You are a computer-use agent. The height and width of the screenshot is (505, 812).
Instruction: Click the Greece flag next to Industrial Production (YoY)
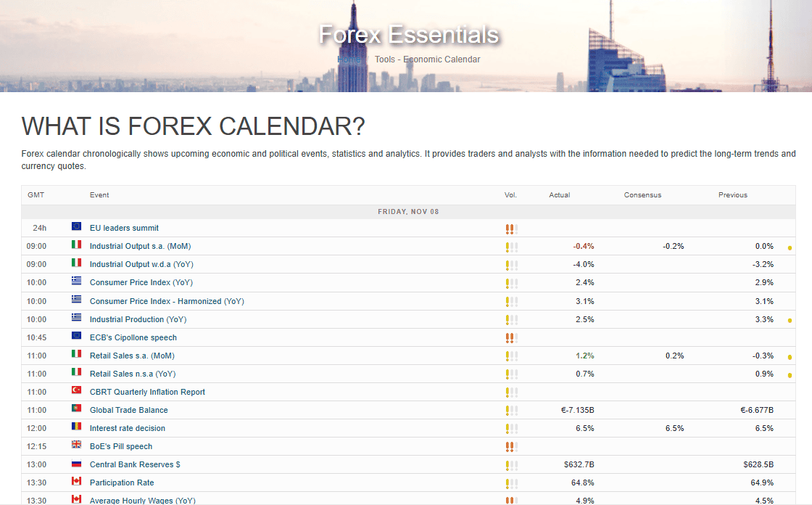tap(76, 319)
